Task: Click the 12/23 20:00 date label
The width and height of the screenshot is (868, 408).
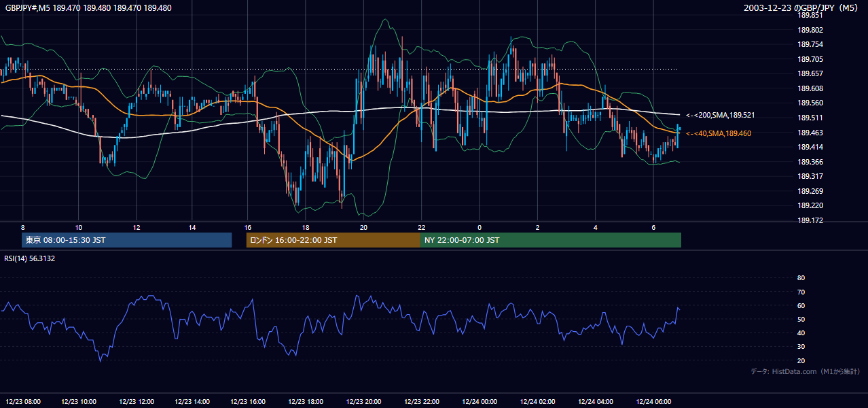Action: coord(364,401)
